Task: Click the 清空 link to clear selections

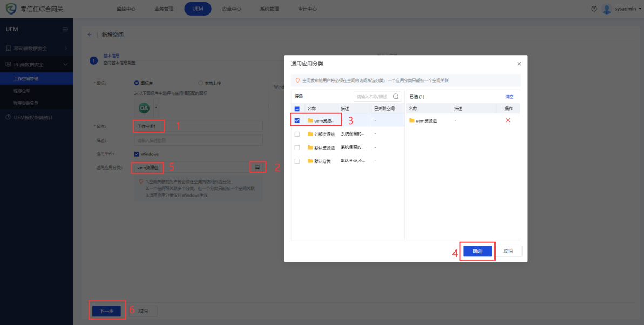Action: point(509,97)
